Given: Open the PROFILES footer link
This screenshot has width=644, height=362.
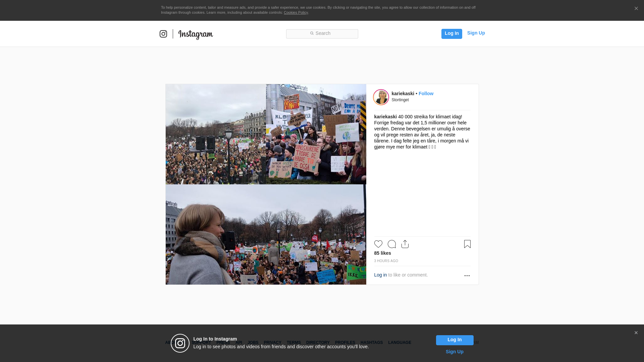Looking at the screenshot, I should click(x=345, y=343).
